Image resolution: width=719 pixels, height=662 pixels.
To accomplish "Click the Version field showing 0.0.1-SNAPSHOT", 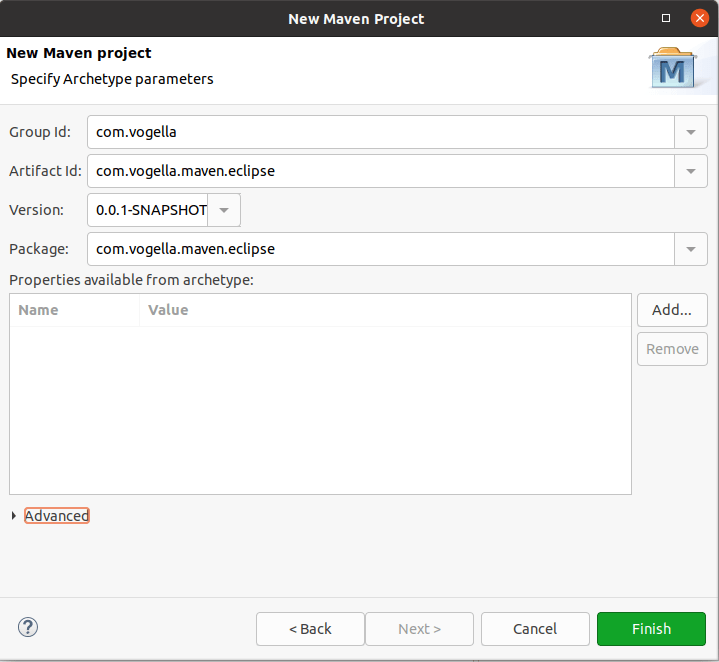I will click(150, 210).
